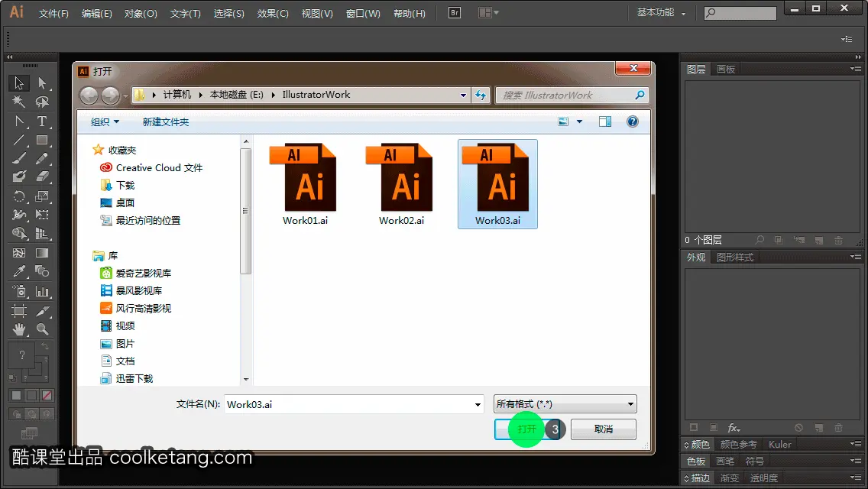Select the Eyedropper tool
This screenshot has height=489, width=868.
tap(19, 271)
